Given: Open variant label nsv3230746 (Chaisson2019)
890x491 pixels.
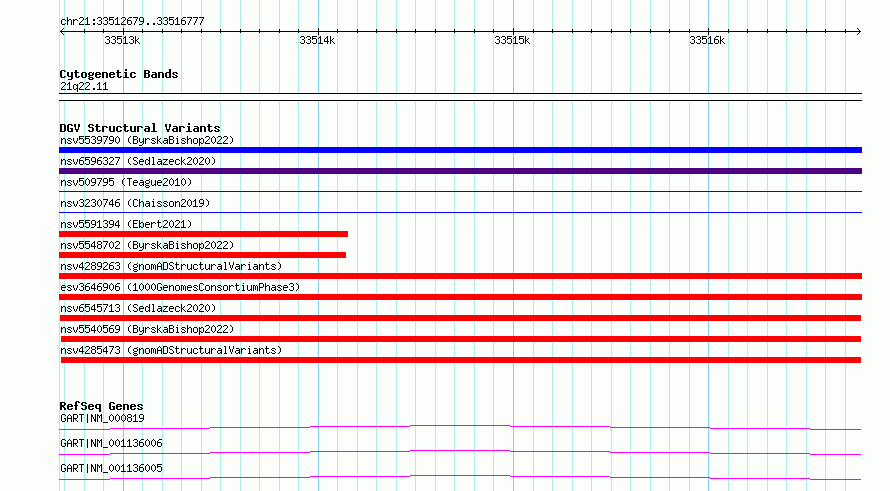Looking at the screenshot, I should click(135, 203).
